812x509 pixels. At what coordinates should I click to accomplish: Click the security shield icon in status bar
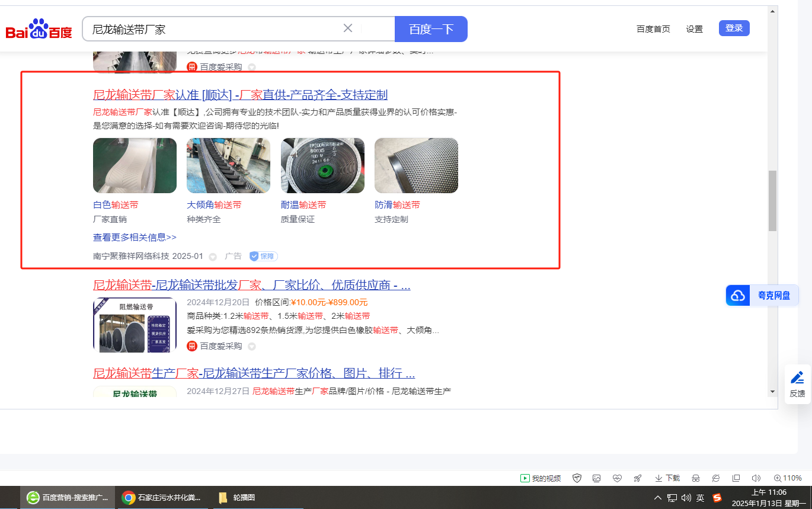[577, 478]
